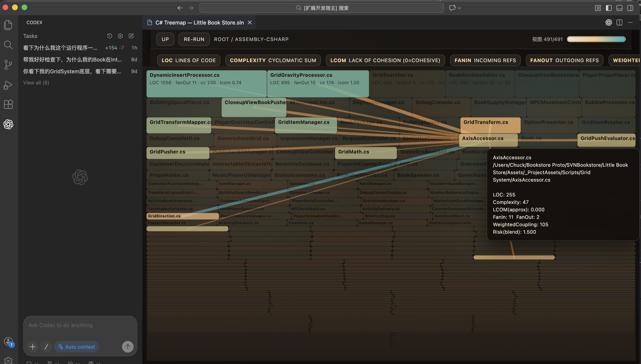Select the C# Treemap Little Book Store.sln tab
This screenshot has height=364, width=641.
pyautogui.click(x=199, y=23)
